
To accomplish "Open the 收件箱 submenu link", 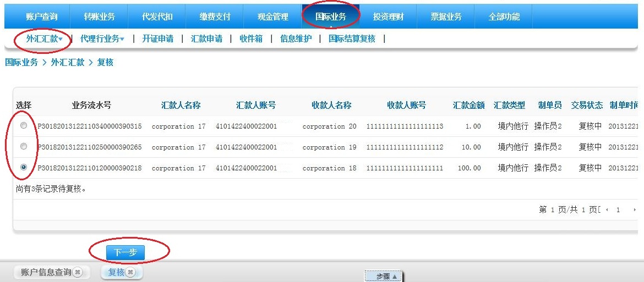I will [x=251, y=39].
